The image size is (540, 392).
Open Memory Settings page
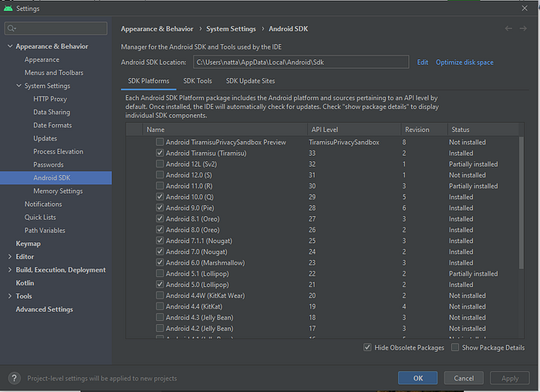click(58, 191)
